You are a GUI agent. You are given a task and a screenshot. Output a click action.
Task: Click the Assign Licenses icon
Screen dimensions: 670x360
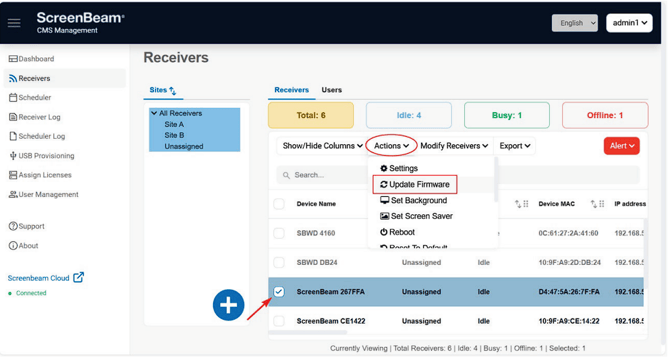pos(13,175)
